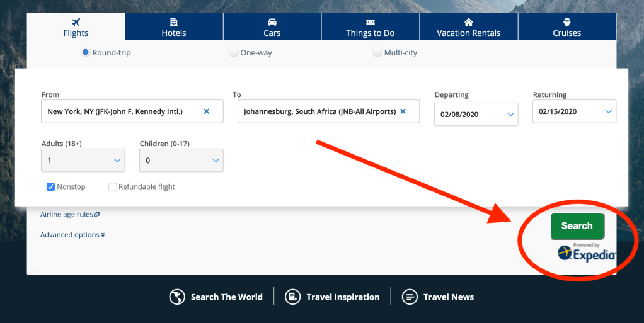Click the building icon for Hotels
The image size is (644, 323).
(174, 22)
